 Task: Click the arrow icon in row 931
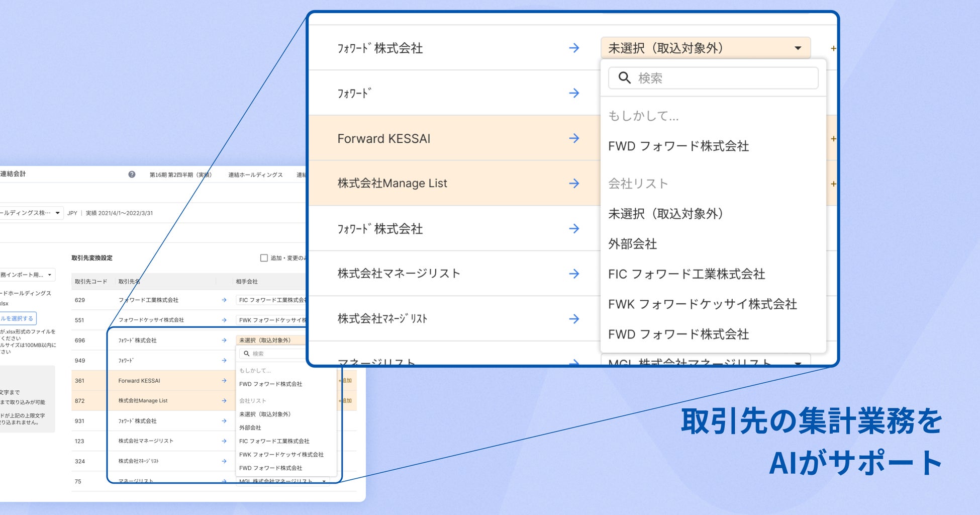(224, 421)
